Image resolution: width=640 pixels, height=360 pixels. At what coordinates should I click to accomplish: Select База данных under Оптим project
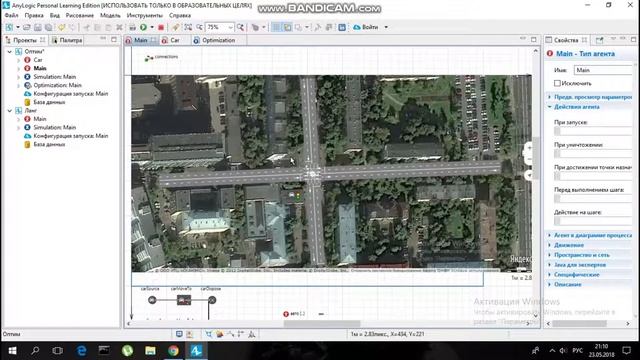coord(49,102)
